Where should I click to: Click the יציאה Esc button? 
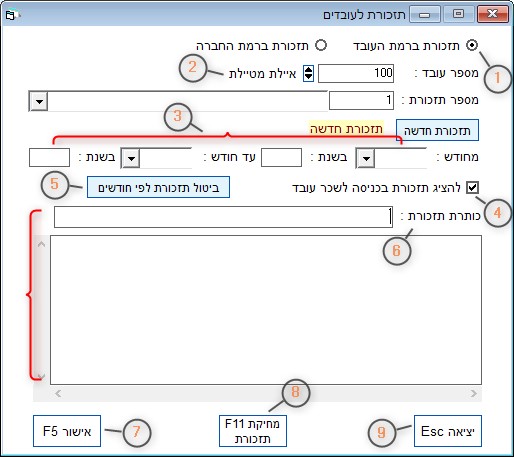[448, 431]
